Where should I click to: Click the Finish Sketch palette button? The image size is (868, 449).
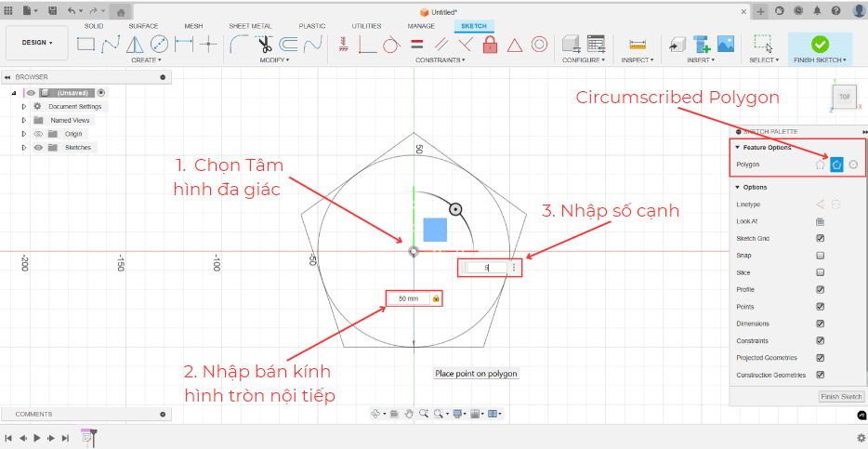(840, 396)
